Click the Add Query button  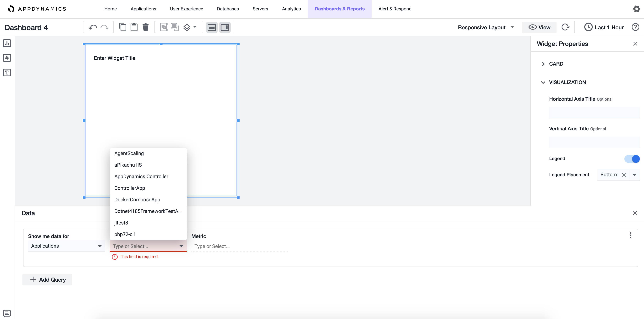47,280
